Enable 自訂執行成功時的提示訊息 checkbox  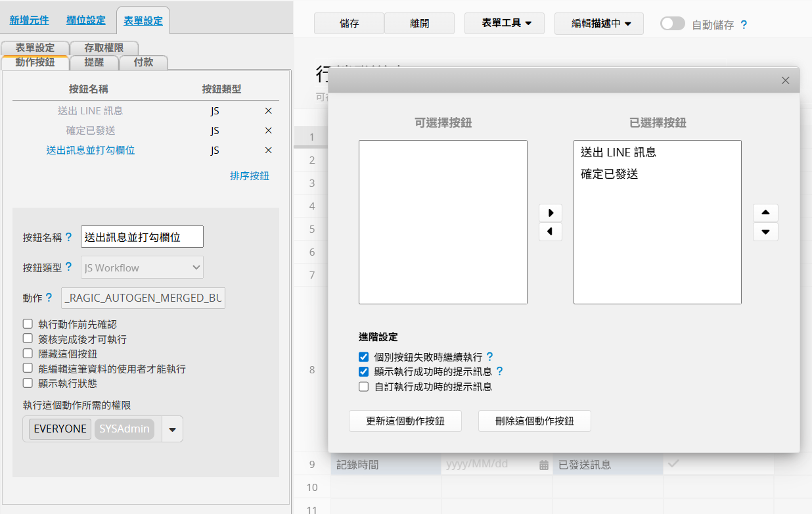point(364,387)
